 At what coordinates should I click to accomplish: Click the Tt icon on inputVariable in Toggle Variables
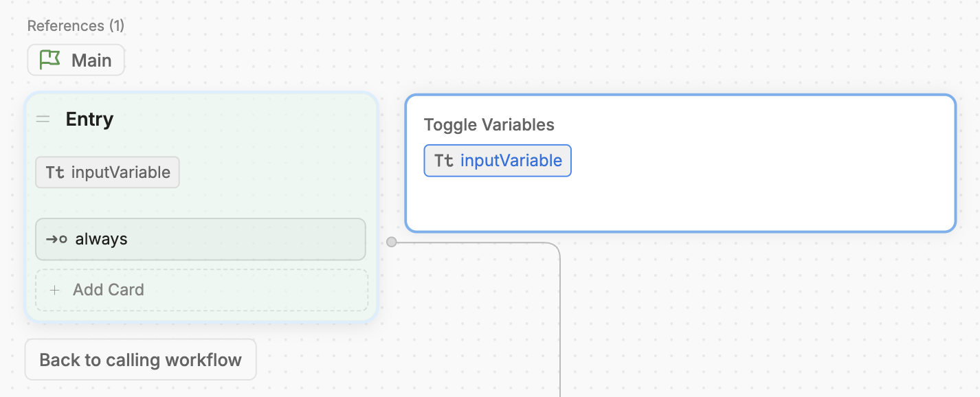(444, 160)
